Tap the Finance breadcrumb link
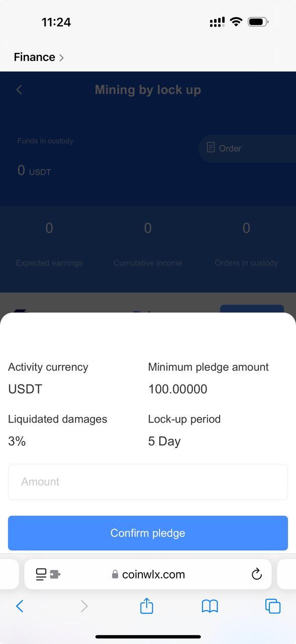Viewport: 296px width, 644px height. [x=34, y=57]
